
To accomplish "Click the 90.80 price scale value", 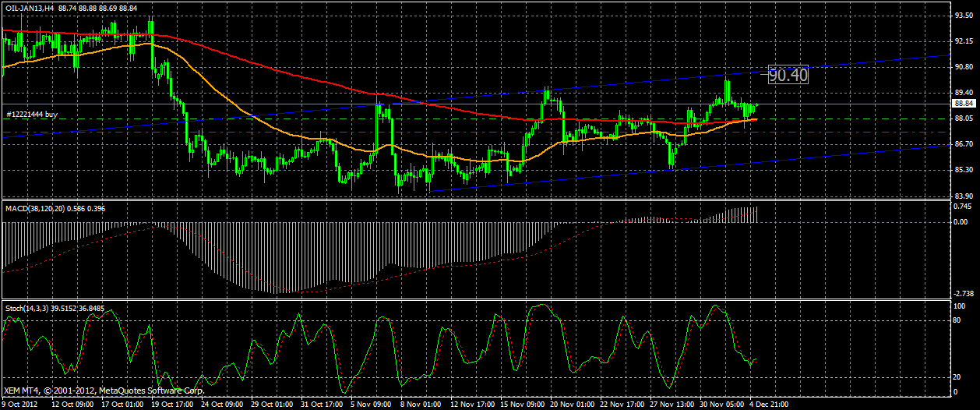I will pos(964,66).
